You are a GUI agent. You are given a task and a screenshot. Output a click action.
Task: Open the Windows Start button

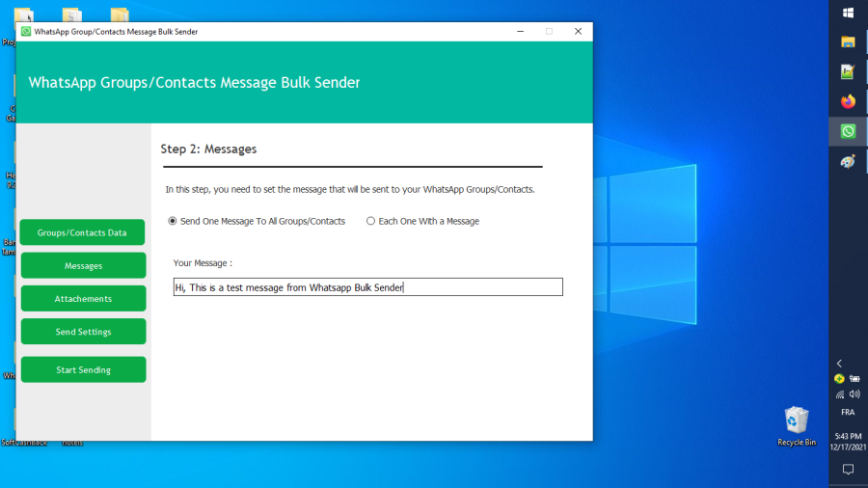click(x=848, y=13)
